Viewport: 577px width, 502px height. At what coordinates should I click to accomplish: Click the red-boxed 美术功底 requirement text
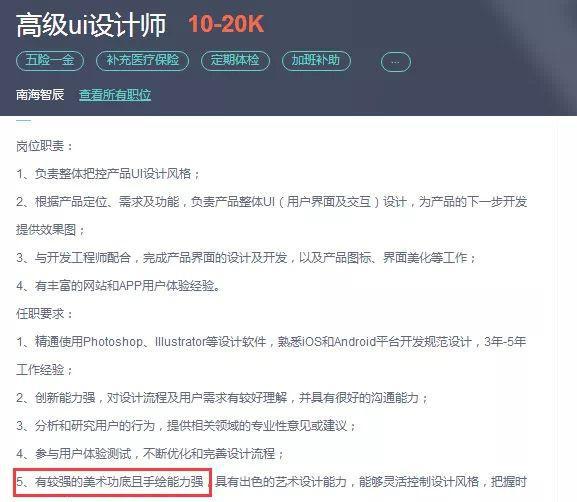tap(112, 481)
